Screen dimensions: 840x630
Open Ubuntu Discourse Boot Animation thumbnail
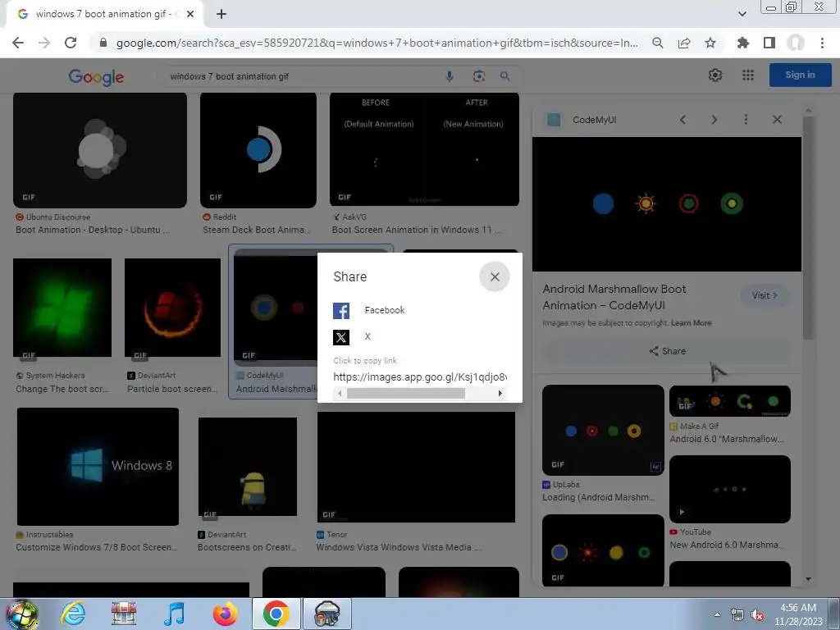100,150
